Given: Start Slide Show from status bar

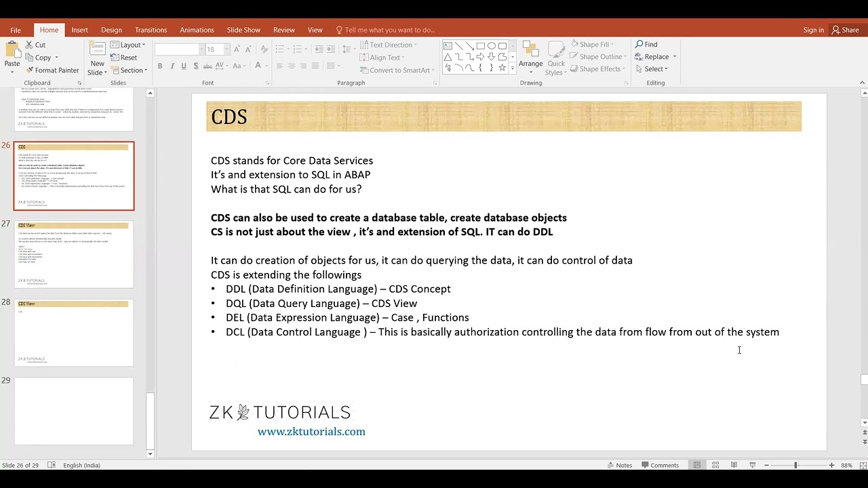Looking at the screenshot, I should pos(752,465).
